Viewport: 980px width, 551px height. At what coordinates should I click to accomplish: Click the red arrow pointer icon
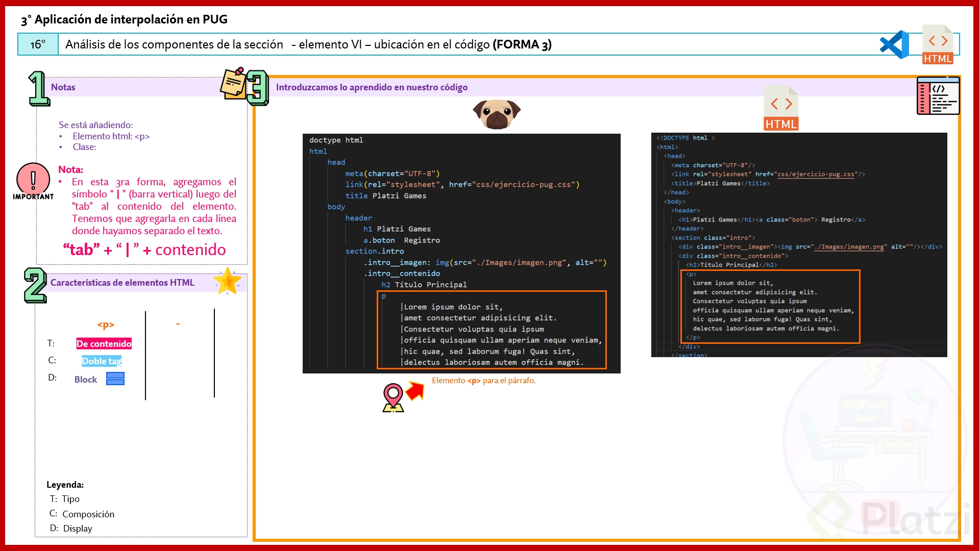click(415, 391)
